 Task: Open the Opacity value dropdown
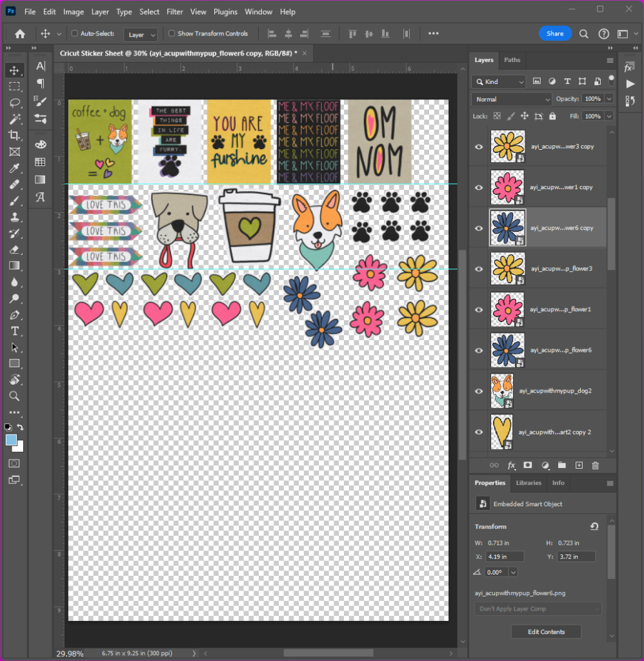coord(609,99)
